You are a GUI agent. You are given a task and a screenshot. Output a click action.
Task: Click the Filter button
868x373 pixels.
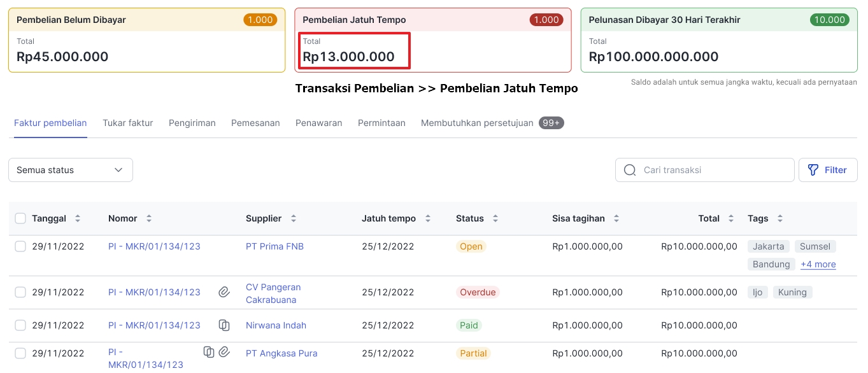827,170
